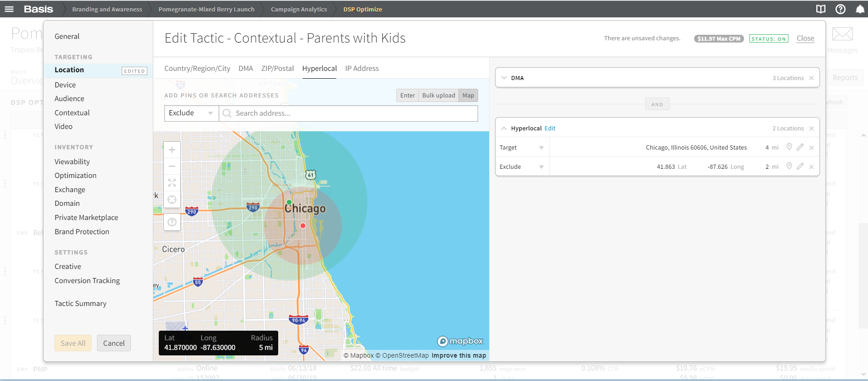Screen dimensions: 868x381
Task: Click the Hyperlocal Edit link
Action: click(550, 129)
